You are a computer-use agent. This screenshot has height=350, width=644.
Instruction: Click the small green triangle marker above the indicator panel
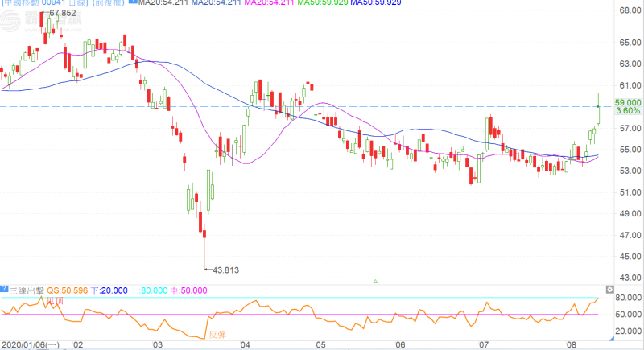coord(376,281)
